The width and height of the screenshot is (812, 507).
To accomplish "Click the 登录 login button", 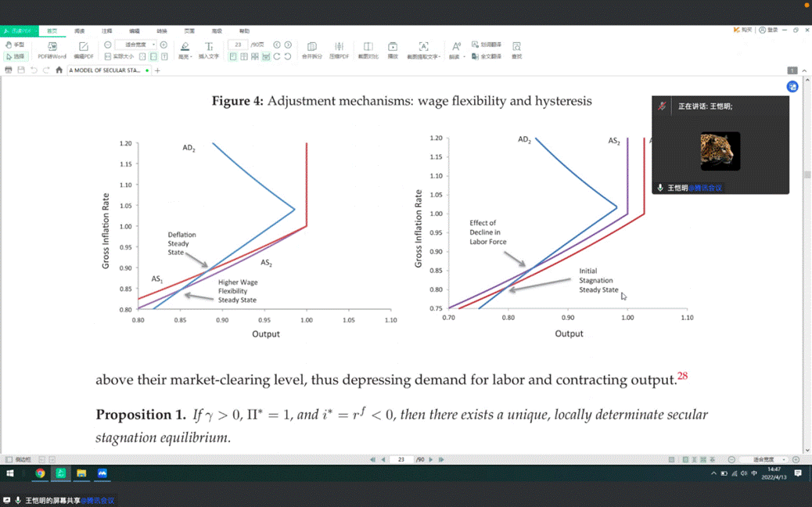I will [769, 30].
